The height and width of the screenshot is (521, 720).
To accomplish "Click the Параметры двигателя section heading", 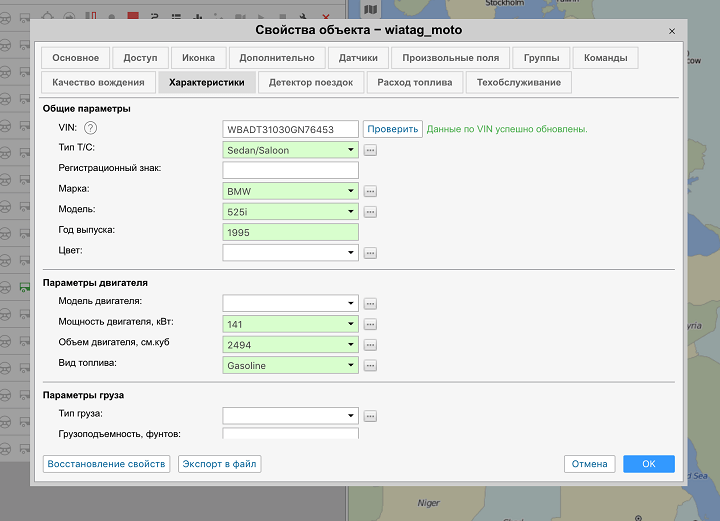I will pos(95,283).
